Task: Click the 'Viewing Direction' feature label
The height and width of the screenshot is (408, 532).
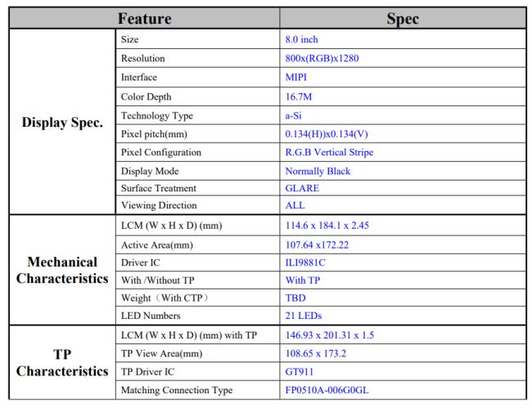Action: click(x=158, y=205)
